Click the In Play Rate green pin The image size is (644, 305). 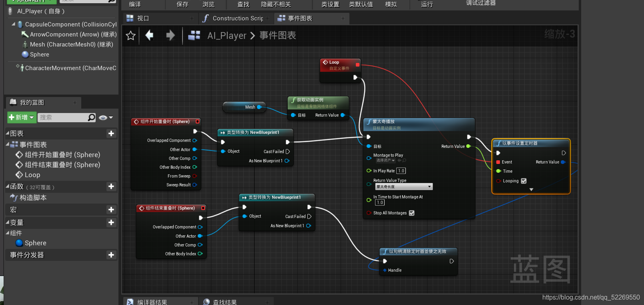[x=369, y=171]
